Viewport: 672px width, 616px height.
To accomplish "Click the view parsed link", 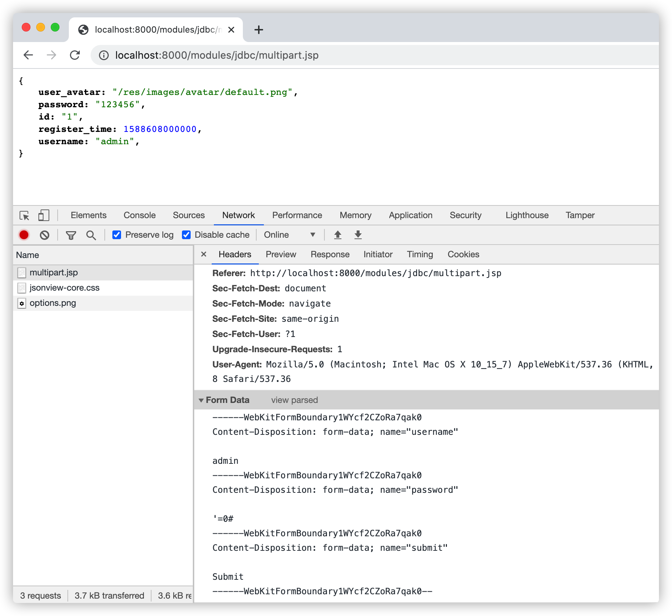I will click(x=294, y=400).
